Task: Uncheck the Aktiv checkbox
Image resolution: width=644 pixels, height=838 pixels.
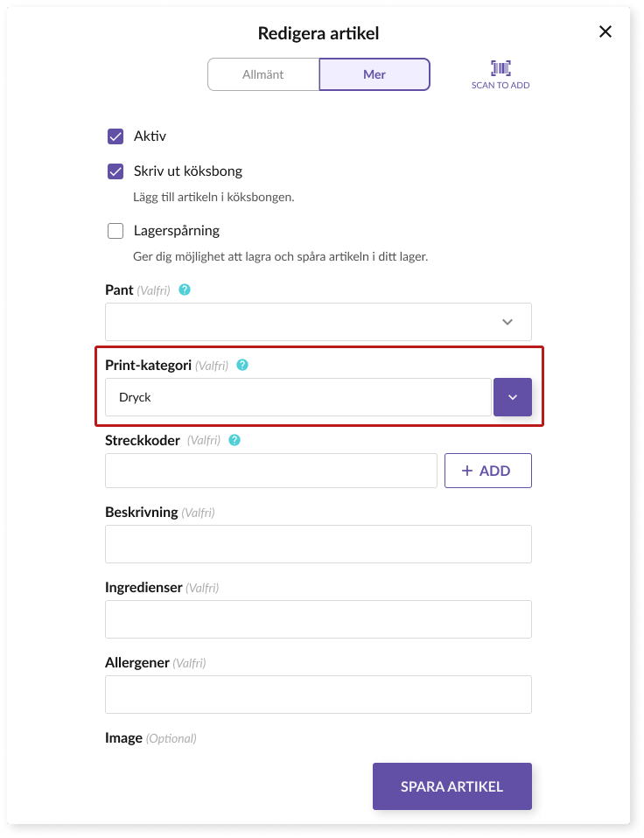Action: pyautogui.click(x=115, y=136)
